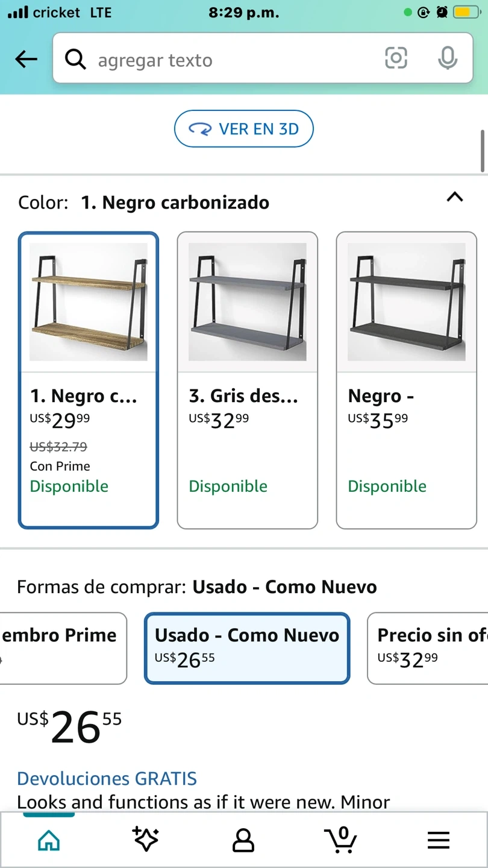Screen dimensions: 488x868
Task: Click the page scrollbar indicator
Action: click(x=483, y=151)
